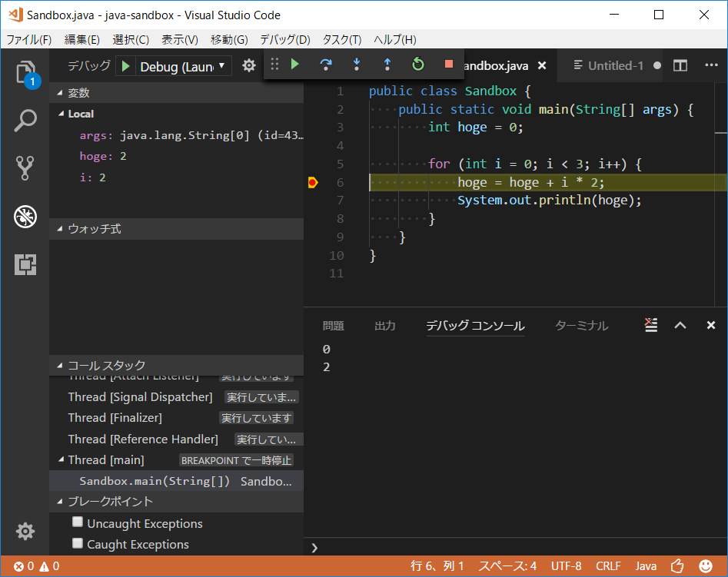Click line and column indicator 行 6、列 1
Screen dimensions: 728x577
tap(437, 565)
